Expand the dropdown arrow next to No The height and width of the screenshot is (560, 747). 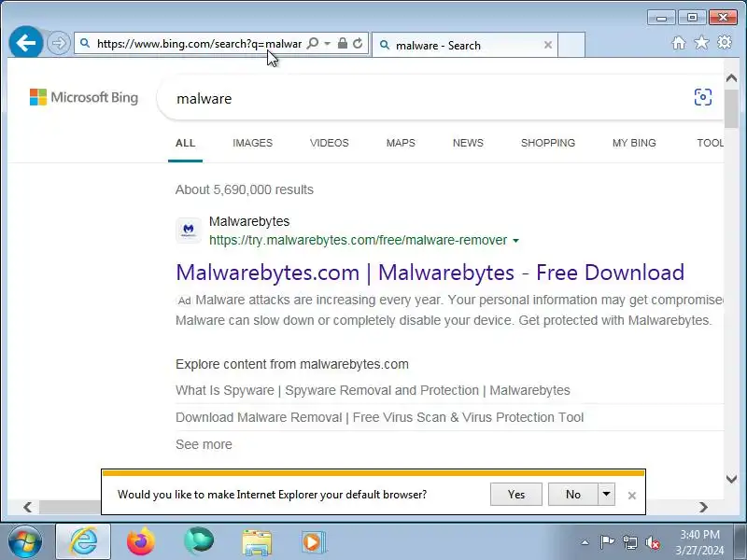(606, 495)
